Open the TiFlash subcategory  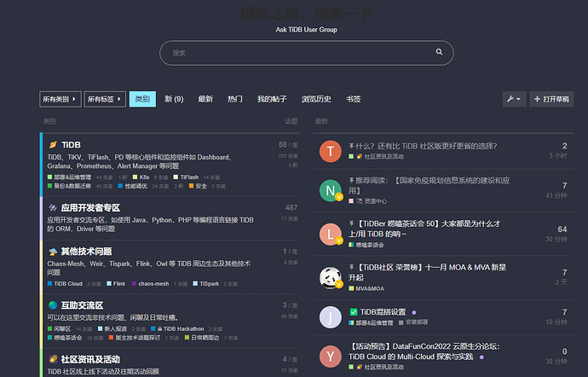186,177
